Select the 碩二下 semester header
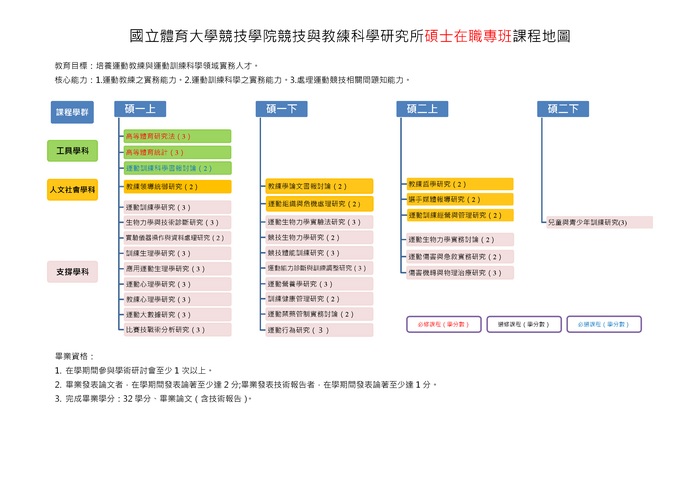This screenshot has height=495, width=700. pos(562,109)
